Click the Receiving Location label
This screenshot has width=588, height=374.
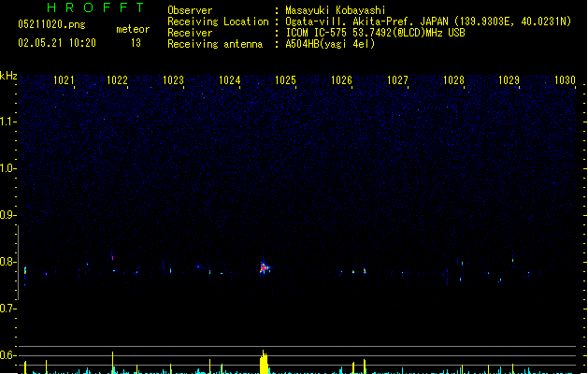coord(218,22)
